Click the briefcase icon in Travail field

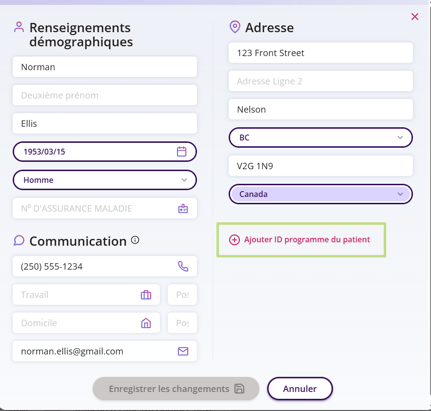pos(146,295)
